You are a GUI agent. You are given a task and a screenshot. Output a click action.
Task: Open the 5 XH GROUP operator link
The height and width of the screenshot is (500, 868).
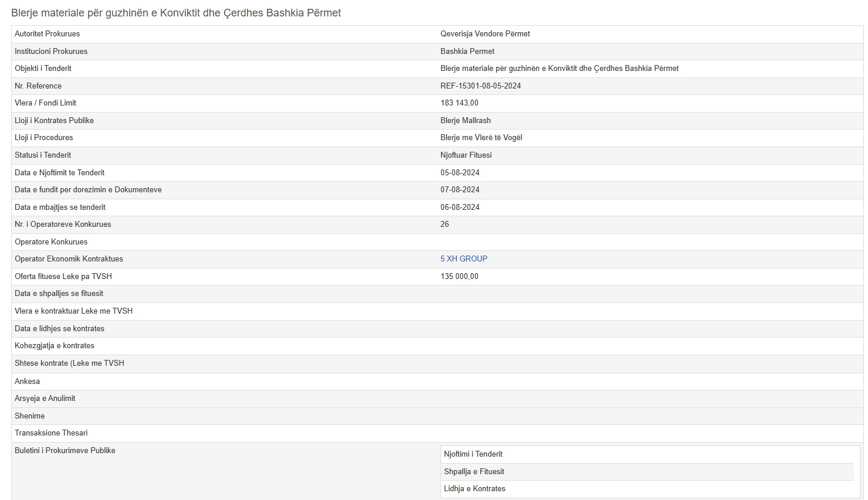click(463, 258)
